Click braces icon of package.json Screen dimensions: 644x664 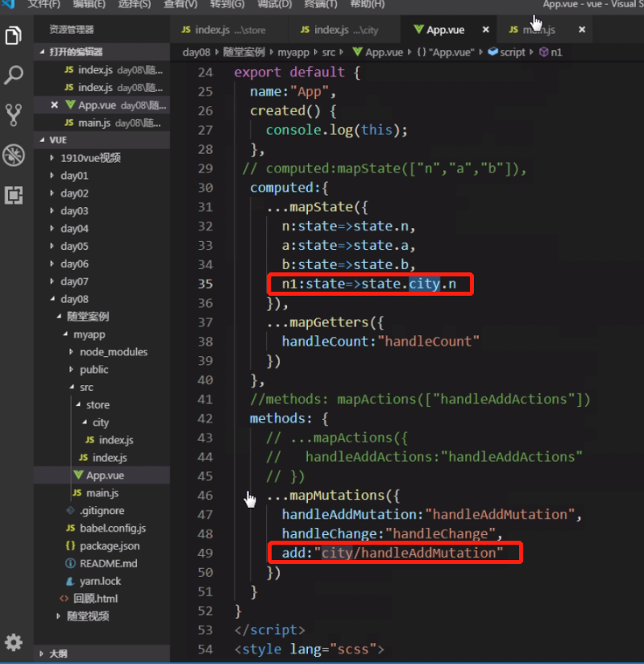[71, 546]
